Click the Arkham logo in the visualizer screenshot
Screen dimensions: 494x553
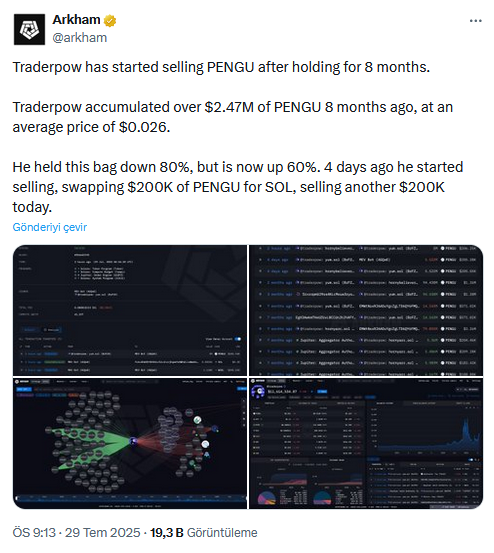click(19, 382)
